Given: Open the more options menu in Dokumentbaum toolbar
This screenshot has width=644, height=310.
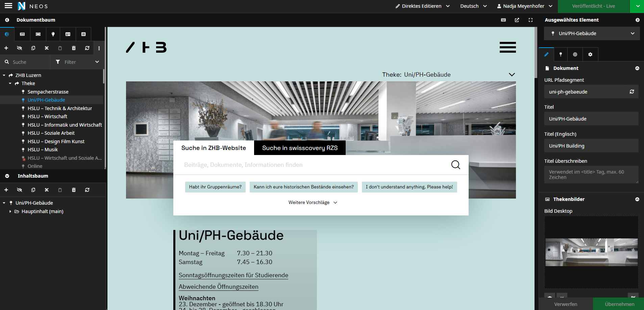Looking at the screenshot, I should click(x=99, y=48).
